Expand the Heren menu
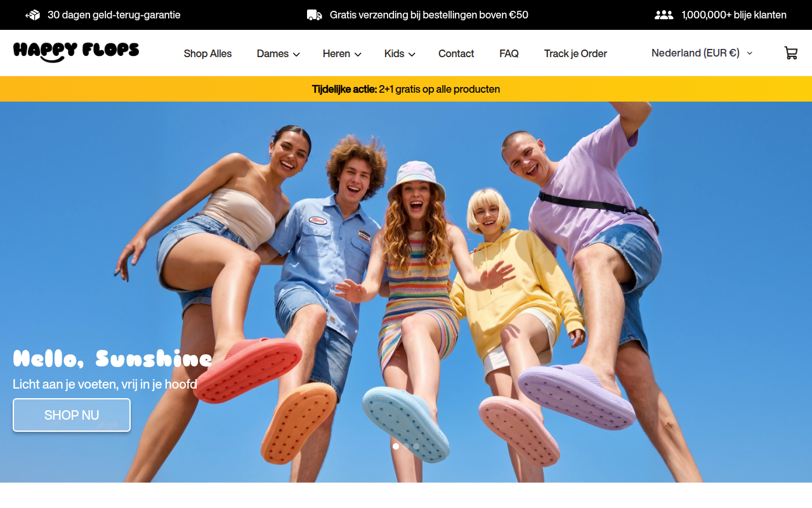Viewport: 812px width, 508px height. tap(342, 54)
